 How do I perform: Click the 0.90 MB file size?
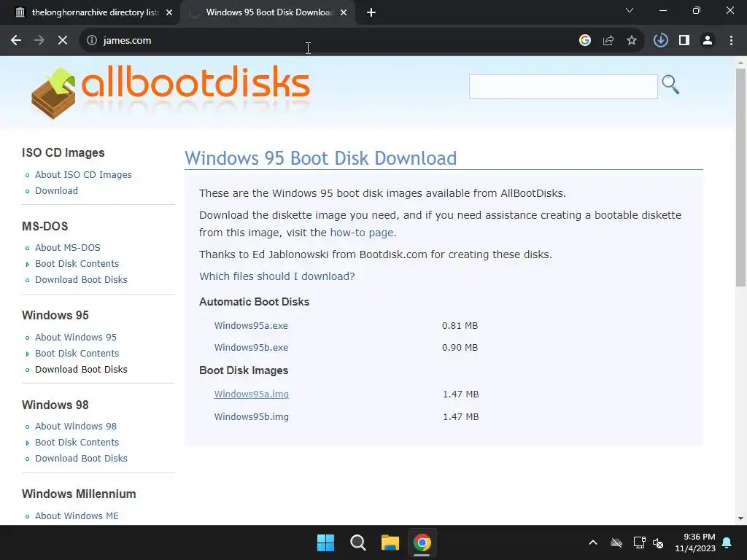pos(460,348)
